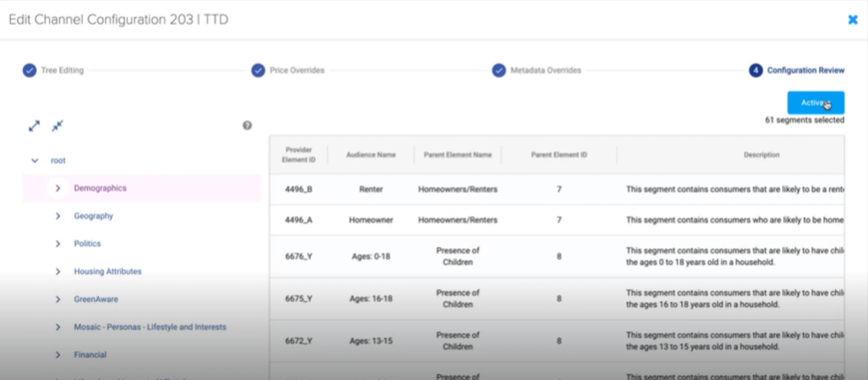Screen dimensions: 868x380
Task: Open the help question mark icon
Action: [247, 125]
